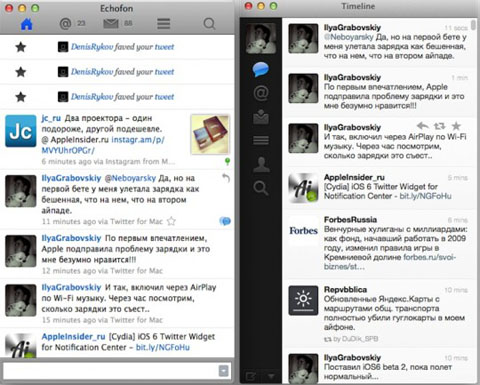This screenshot has height=385, width=480.
Task: Reply to the AirPlay tweet in Timeline
Action: 423,126
